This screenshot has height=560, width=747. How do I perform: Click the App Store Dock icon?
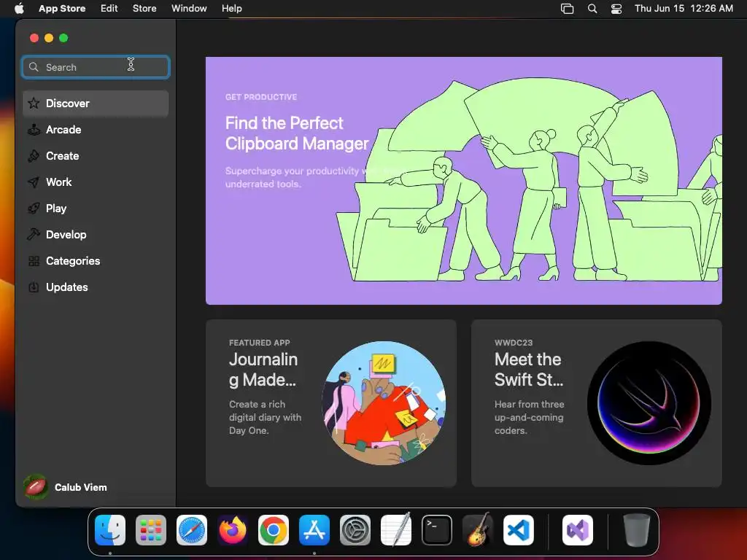click(x=314, y=530)
